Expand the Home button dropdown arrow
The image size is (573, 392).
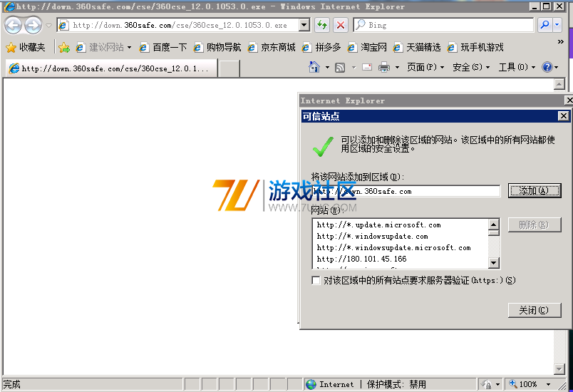pos(327,67)
